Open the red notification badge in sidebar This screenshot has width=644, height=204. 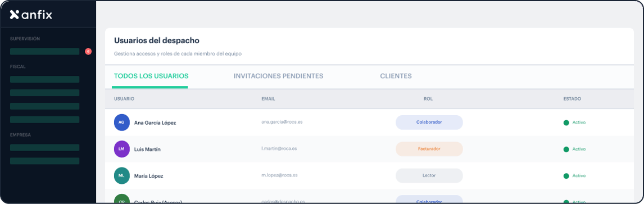tap(88, 51)
